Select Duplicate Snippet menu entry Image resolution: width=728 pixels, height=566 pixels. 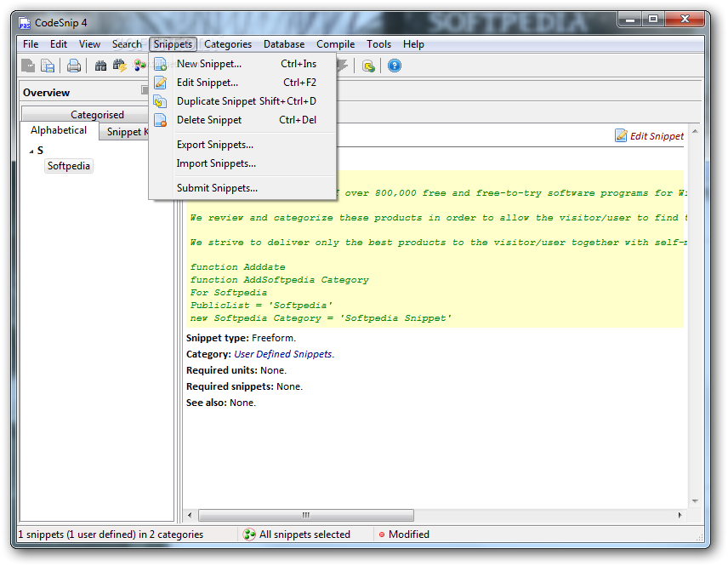[x=243, y=101]
